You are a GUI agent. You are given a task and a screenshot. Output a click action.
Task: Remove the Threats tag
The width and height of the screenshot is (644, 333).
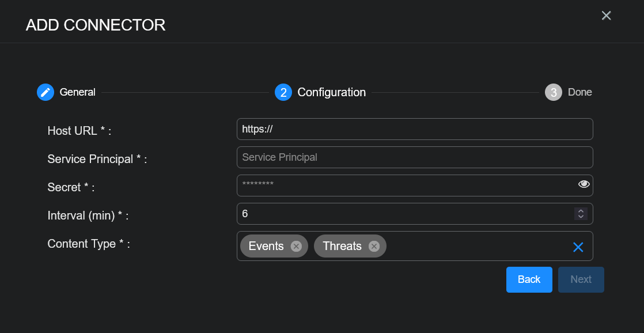pos(374,246)
